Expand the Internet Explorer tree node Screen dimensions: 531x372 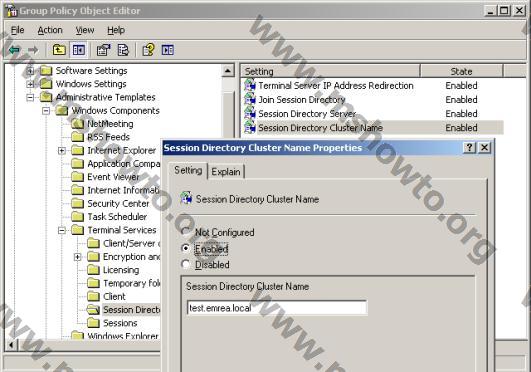62,150
